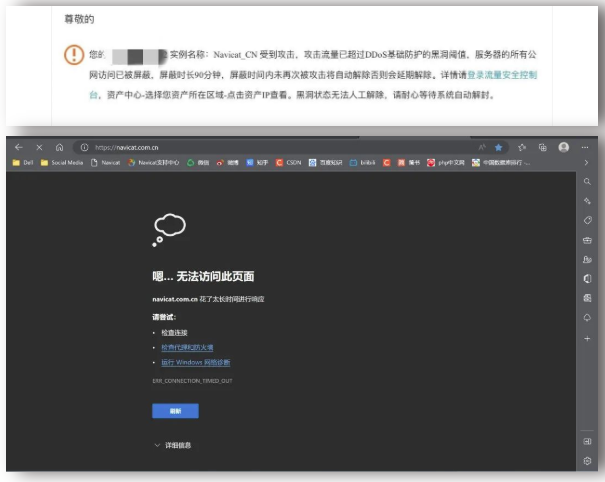The height and width of the screenshot is (482, 605).
Task: Open the bilibili bookmark
Action: click(362, 163)
